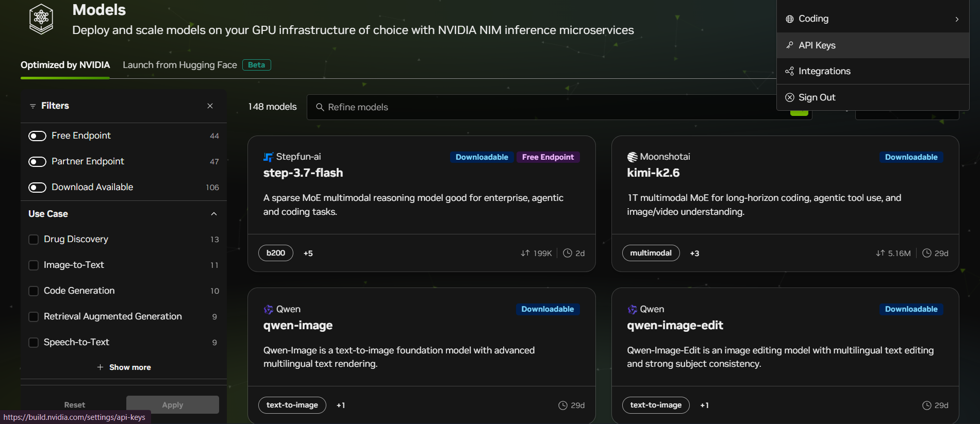Expand +1 tags on qwen-image-edit card
The height and width of the screenshot is (424, 980).
[x=704, y=405]
